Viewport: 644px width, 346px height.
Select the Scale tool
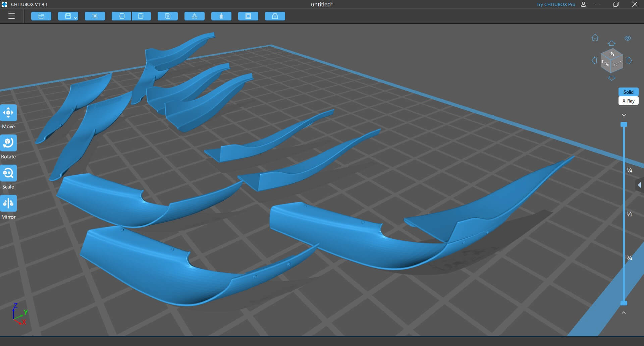[x=8, y=173]
